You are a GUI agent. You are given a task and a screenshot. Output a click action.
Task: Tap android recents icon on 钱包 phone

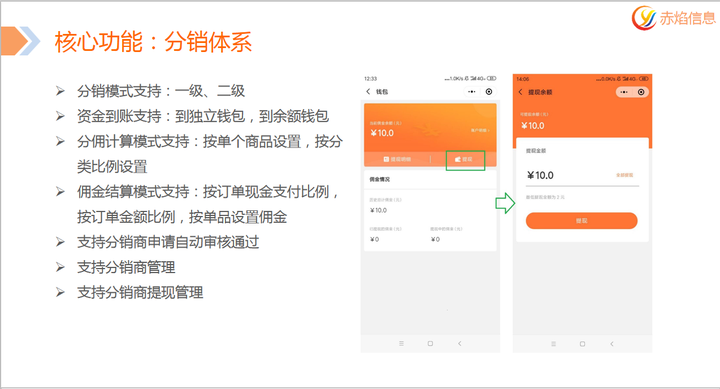click(401, 343)
